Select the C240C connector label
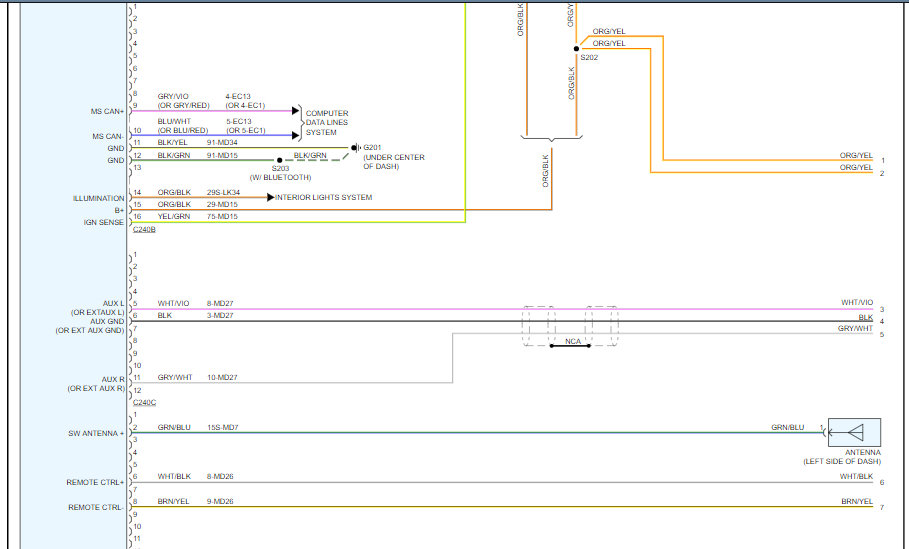The image size is (909, 549). tap(144, 402)
